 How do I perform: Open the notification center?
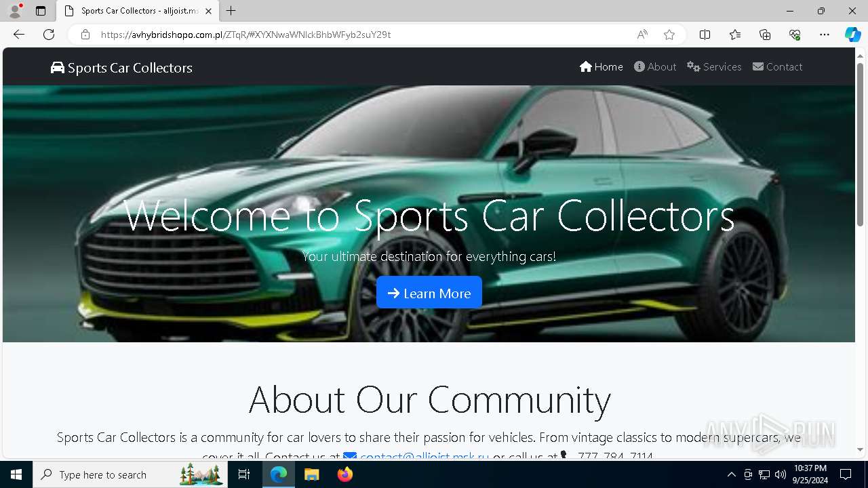click(x=846, y=474)
